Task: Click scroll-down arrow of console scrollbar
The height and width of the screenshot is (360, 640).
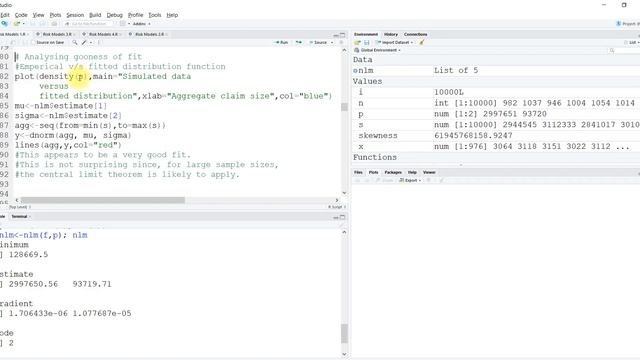Action: [344, 354]
